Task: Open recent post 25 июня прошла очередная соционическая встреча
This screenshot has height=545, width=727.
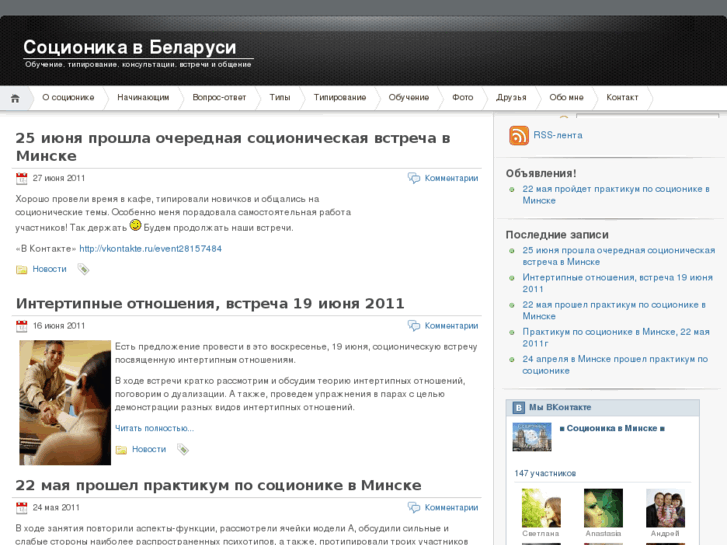Action: 619,256
